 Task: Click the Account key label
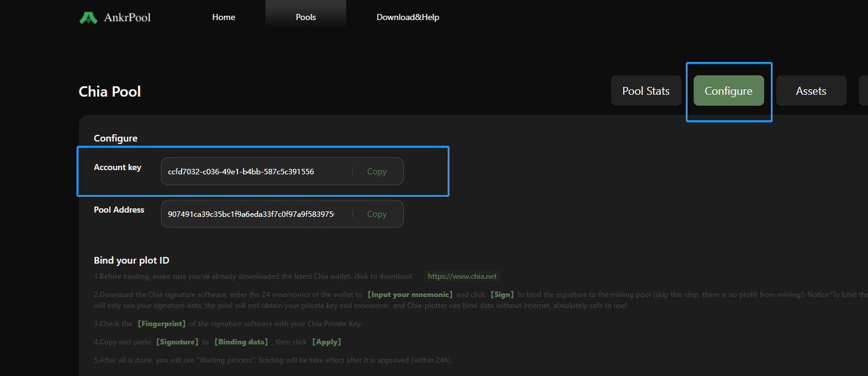point(118,167)
